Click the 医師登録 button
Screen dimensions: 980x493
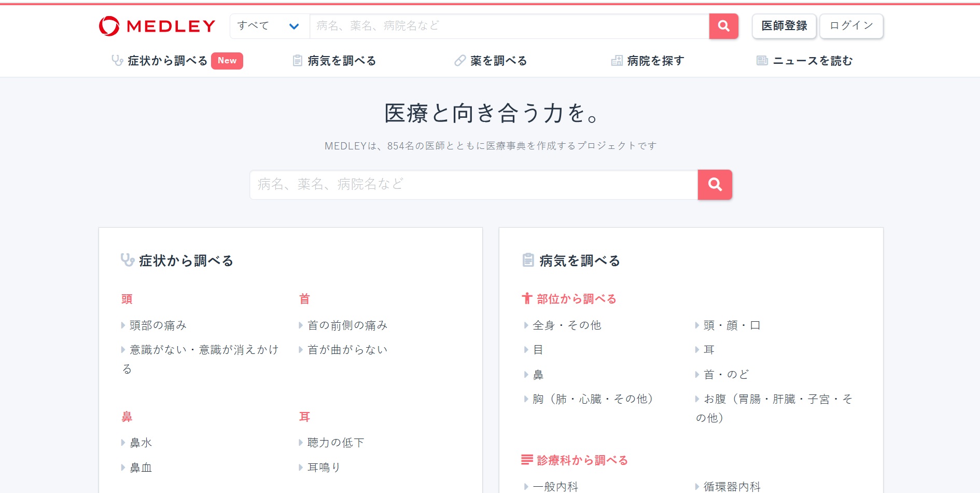784,26
